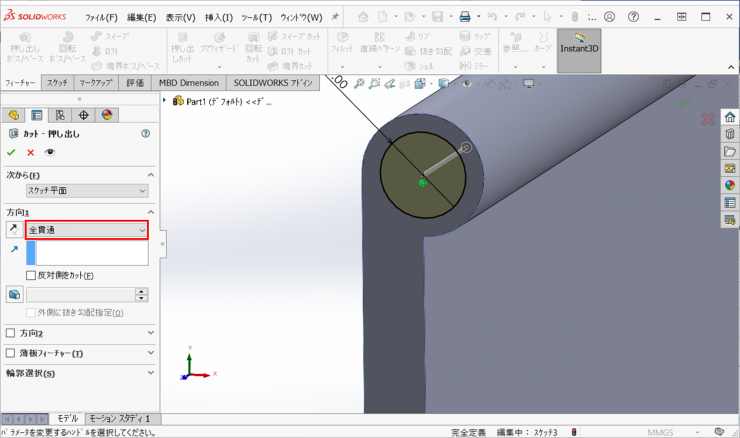This screenshot has height=438, width=740.
Task: Enable the 方向2 checkbox
Action: click(x=11, y=333)
